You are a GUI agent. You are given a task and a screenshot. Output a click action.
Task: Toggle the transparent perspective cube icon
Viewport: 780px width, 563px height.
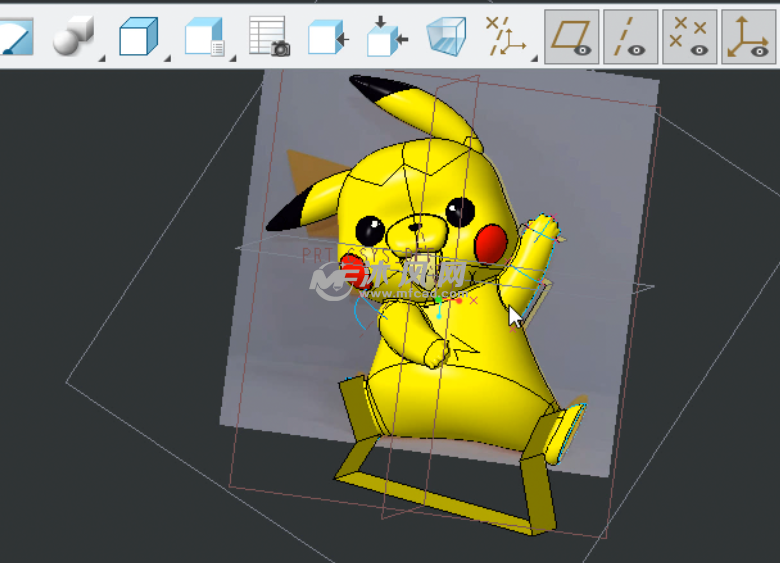click(447, 36)
